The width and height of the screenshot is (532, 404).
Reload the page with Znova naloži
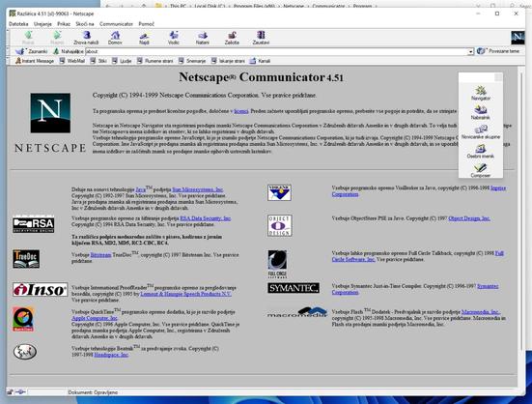[x=86, y=38]
